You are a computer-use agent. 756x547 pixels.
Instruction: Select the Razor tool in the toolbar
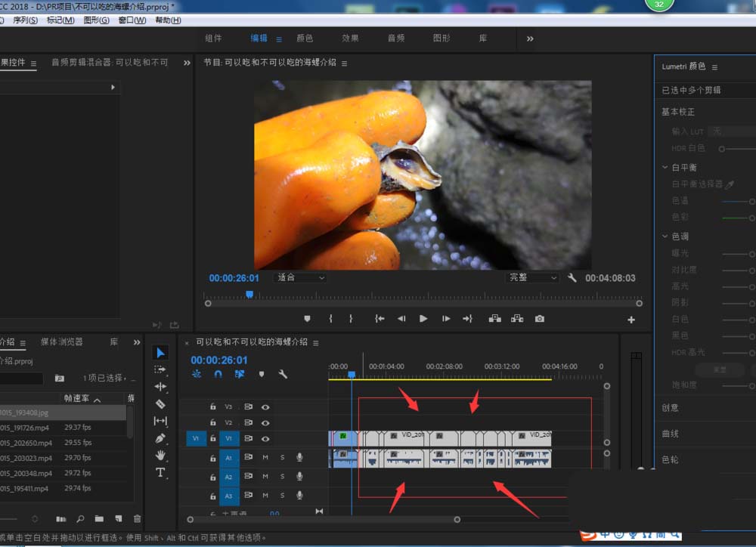tap(160, 404)
